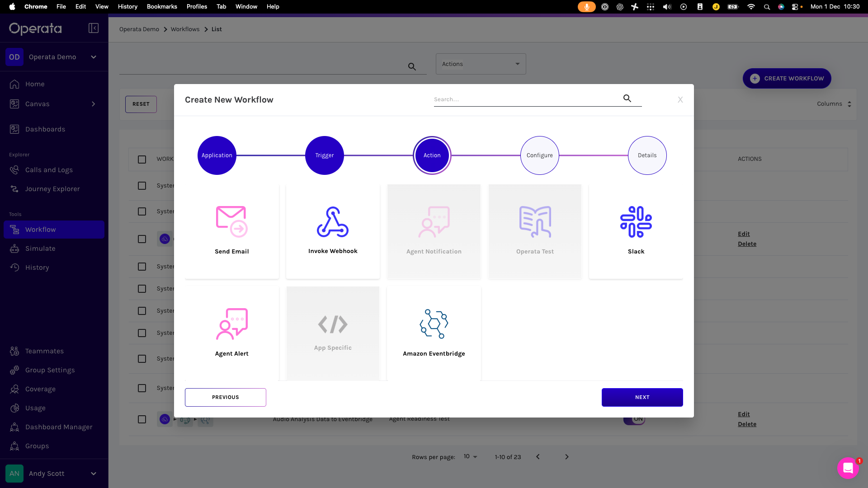The width and height of the screenshot is (868, 488).
Task: Click the App Specific card
Action: pos(333,333)
